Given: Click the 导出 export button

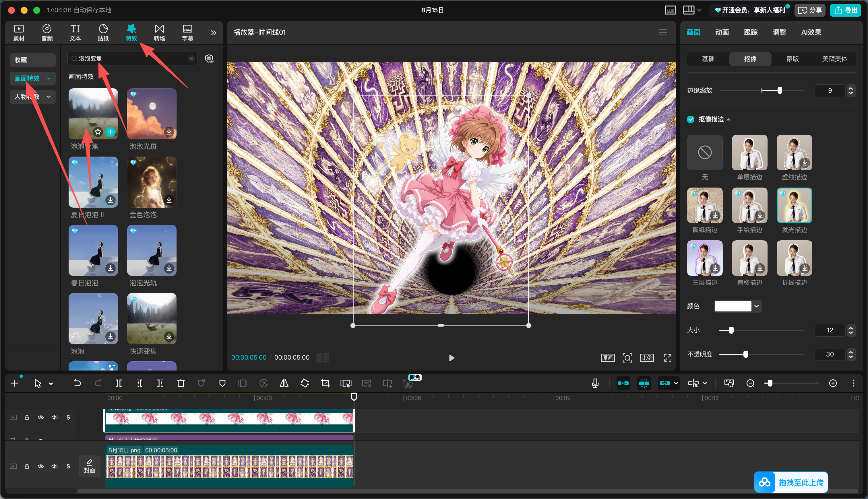Looking at the screenshot, I should [845, 10].
